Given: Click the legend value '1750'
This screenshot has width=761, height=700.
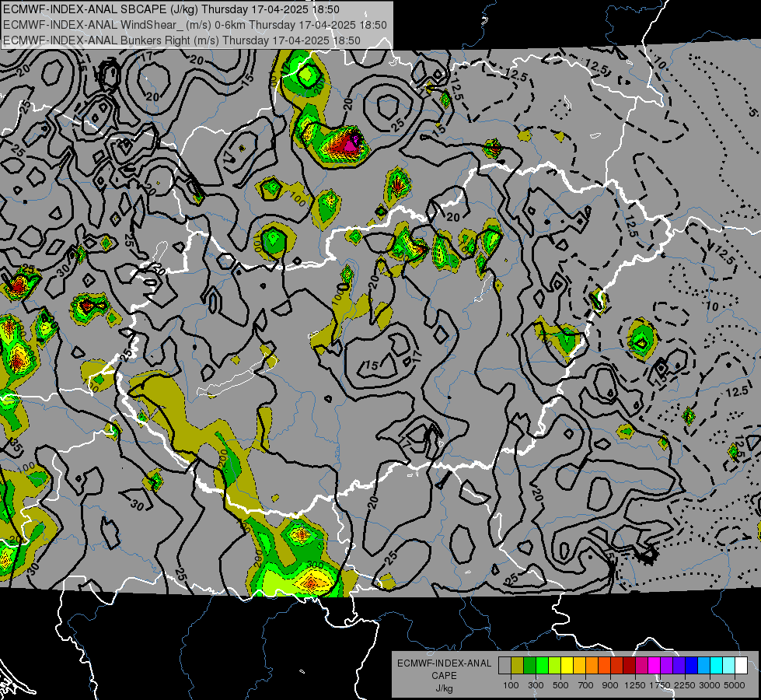Looking at the screenshot, I should pos(660,685).
